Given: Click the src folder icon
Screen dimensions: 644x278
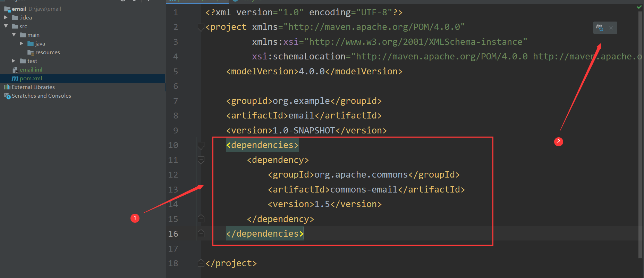Looking at the screenshot, I should tap(15, 26).
